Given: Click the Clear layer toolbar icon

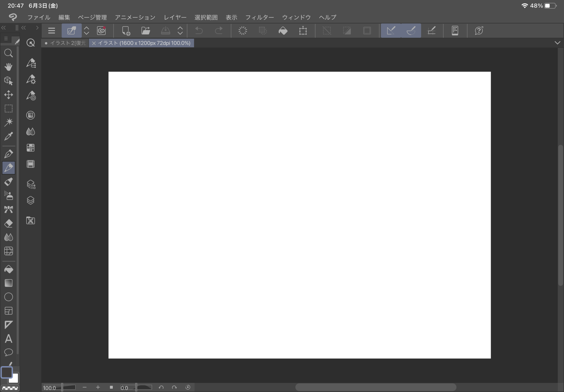Looking at the screenshot, I should (243, 30).
